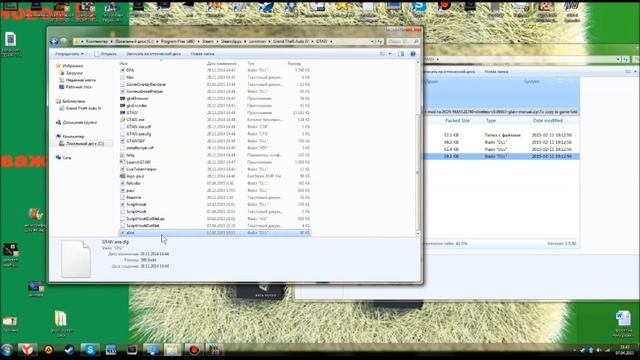Open Загрузки in navigation pane

(74, 73)
